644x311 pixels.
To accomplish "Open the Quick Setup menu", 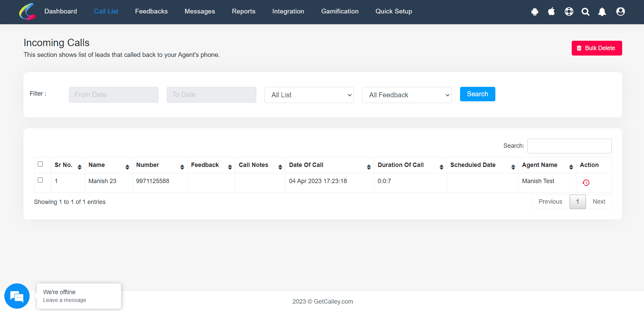I will [x=394, y=11].
